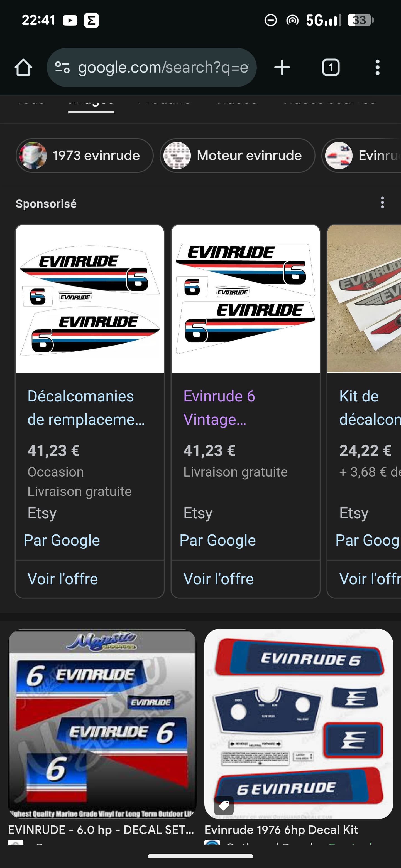Open first Evinrude 6 decal product image
401x868 pixels.
[90, 299]
